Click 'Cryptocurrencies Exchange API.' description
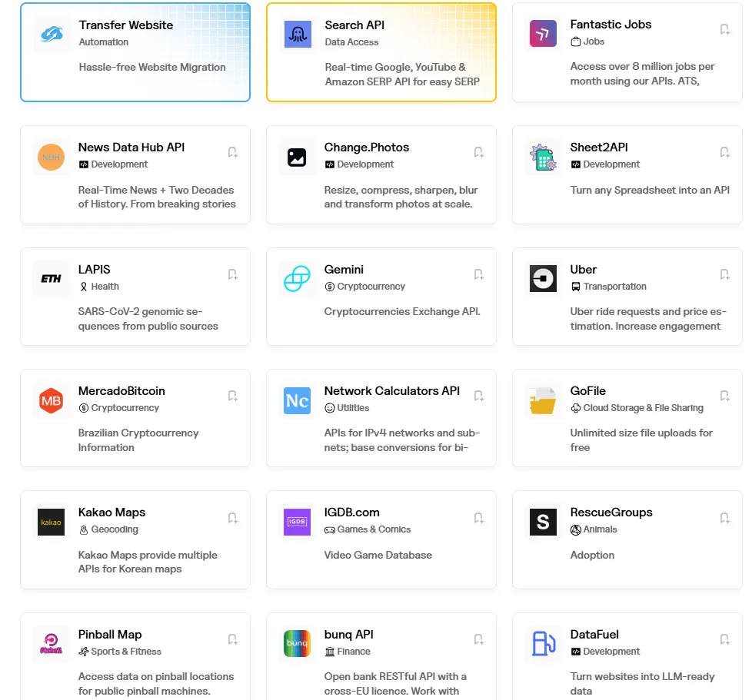Image resolution: width=752 pixels, height=700 pixels. pos(402,311)
